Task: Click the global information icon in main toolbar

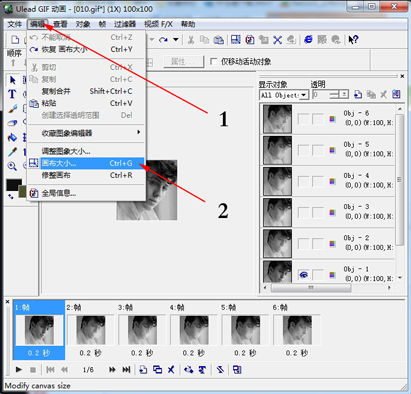Action: tap(250, 40)
